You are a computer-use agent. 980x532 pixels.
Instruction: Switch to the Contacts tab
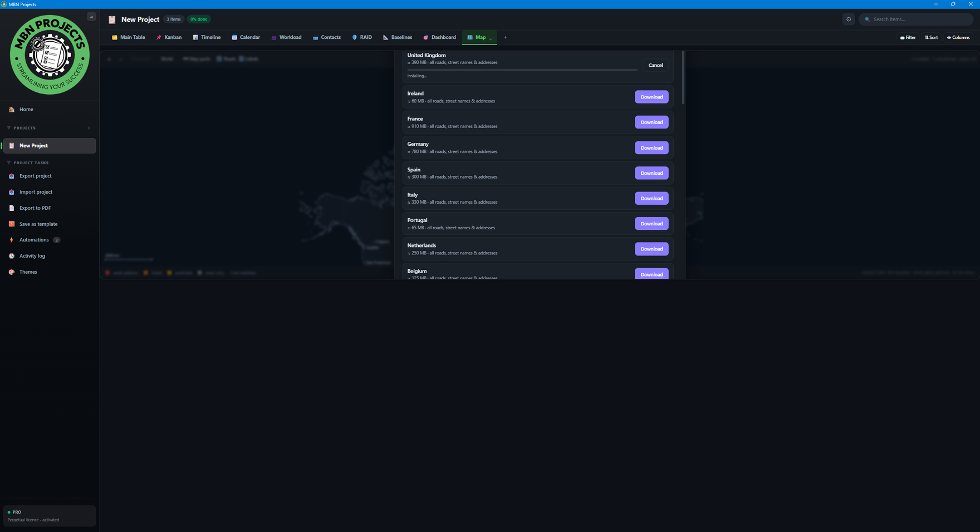point(327,37)
